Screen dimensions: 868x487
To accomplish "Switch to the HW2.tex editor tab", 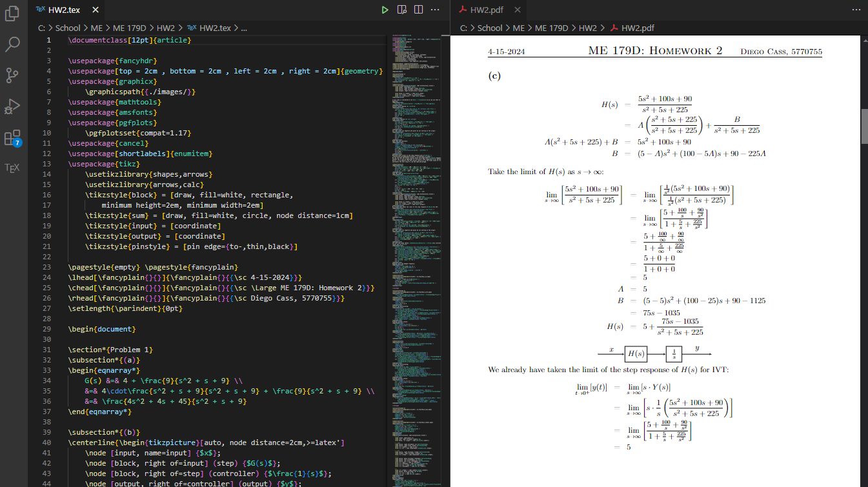I will coord(68,10).
